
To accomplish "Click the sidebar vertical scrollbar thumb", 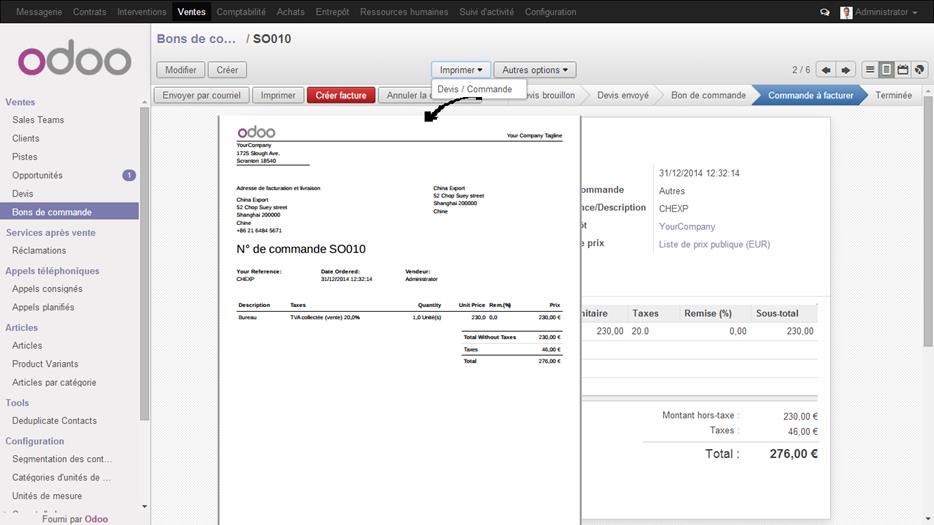I will coord(144,264).
